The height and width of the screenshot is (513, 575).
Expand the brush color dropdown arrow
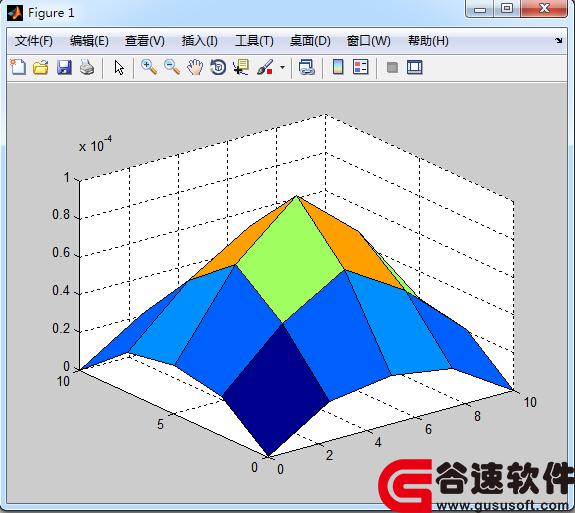[282, 67]
